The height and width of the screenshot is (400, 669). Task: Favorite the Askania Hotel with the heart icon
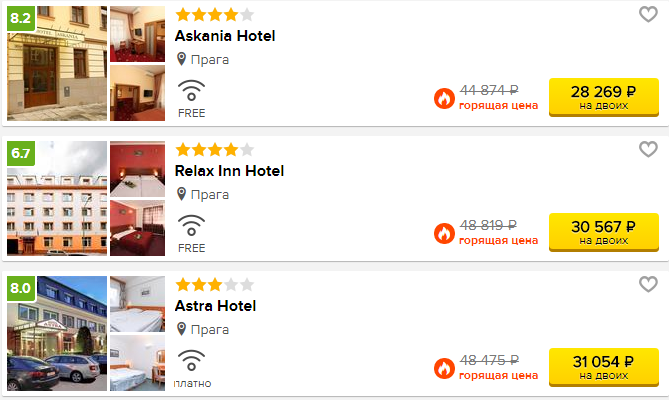click(x=648, y=14)
